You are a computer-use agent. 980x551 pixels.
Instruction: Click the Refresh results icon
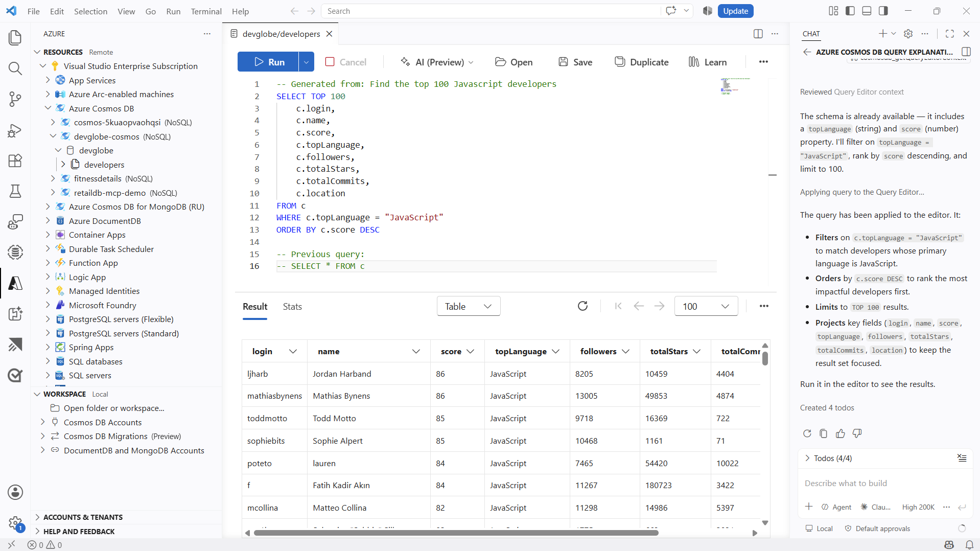click(582, 306)
